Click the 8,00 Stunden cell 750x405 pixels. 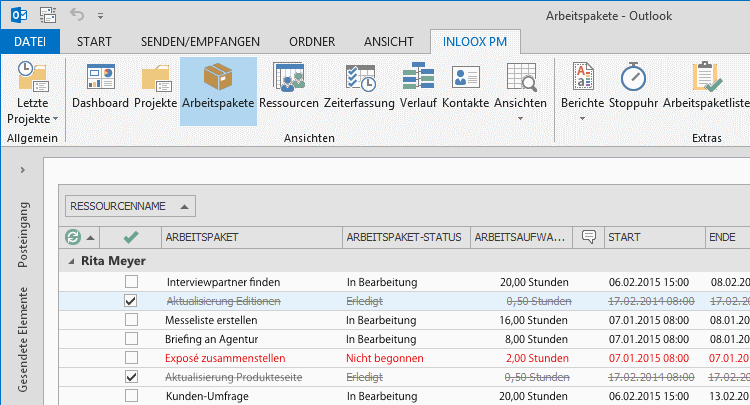pos(536,339)
